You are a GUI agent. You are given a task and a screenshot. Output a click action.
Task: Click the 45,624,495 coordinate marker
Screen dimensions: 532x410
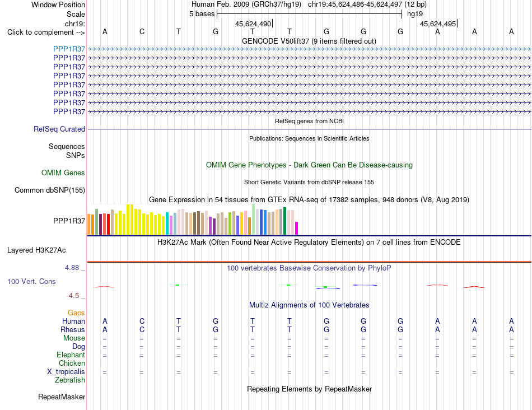(438, 24)
